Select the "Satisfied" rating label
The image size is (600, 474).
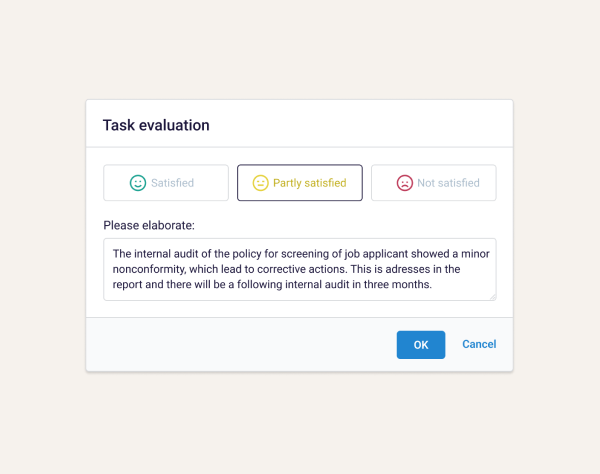pos(172,183)
